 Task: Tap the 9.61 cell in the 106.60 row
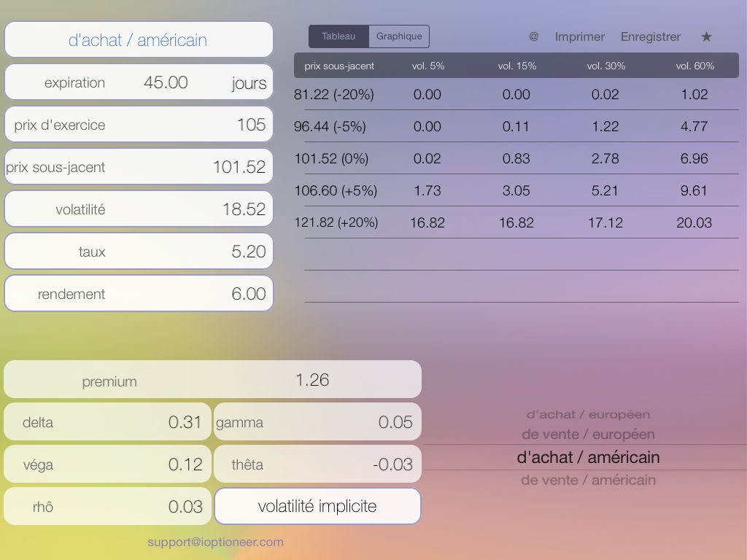(x=694, y=190)
